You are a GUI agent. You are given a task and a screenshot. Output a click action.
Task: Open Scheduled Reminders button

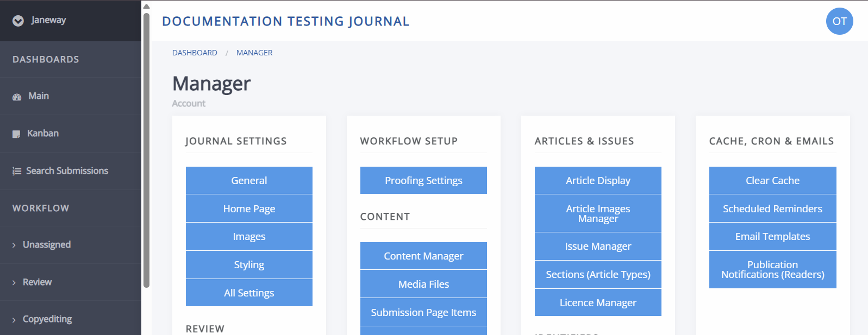point(772,208)
